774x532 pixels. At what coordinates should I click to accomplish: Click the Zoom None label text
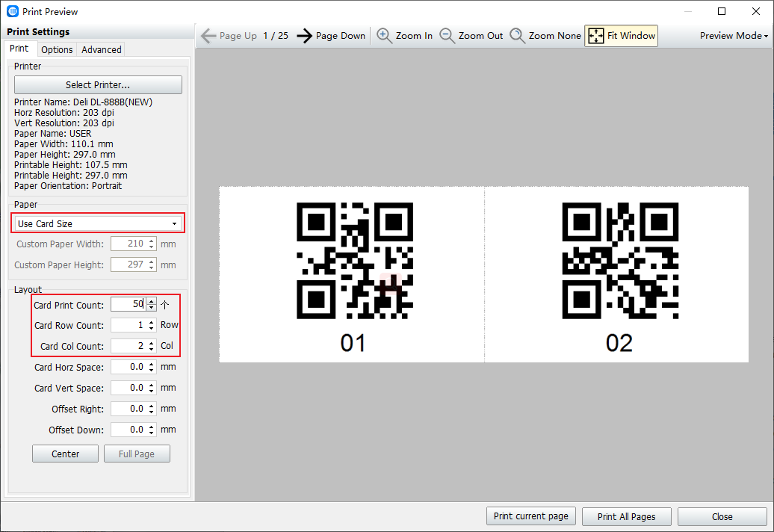click(555, 36)
